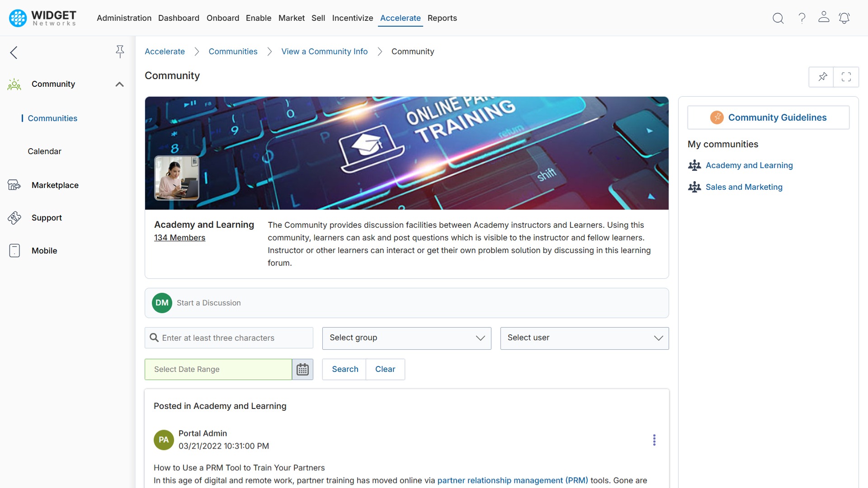Collapse the Community section in sidebar
The height and width of the screenshot is (488, 868).
(x=119, y=84)
